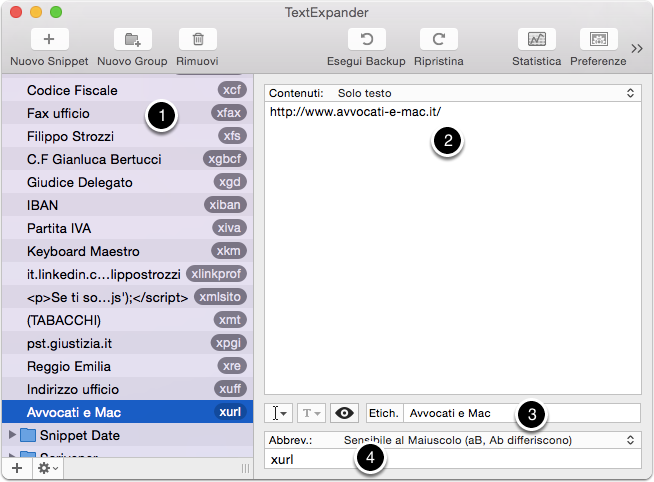Click the xfax abbreviation badge
The image size is (654, 482).
point(229,113)
